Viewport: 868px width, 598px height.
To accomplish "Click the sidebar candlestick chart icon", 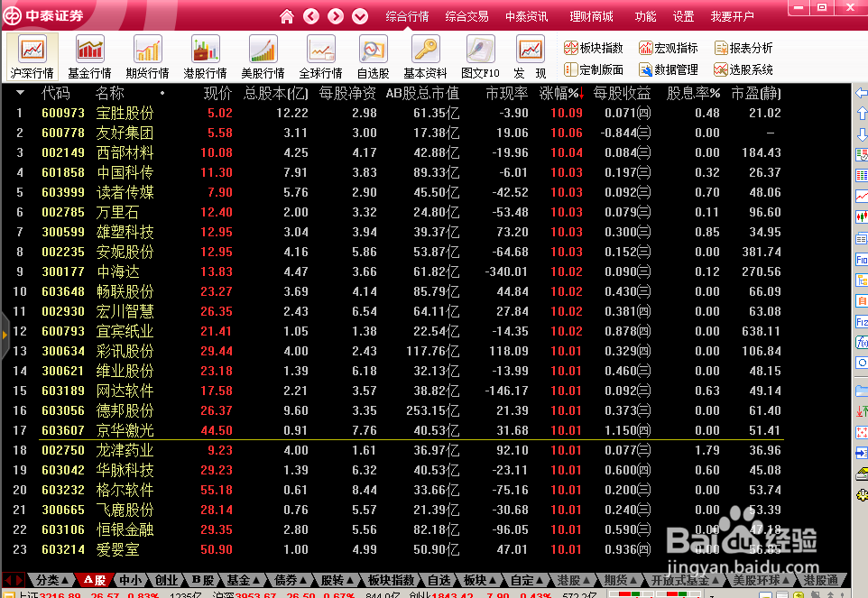I will coord(862,216).
